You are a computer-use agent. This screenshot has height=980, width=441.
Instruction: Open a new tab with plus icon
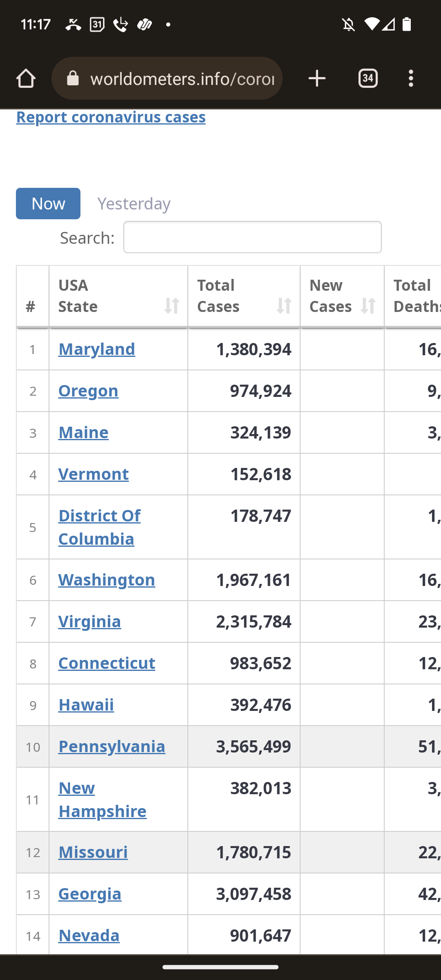click(x=317, y=78)
